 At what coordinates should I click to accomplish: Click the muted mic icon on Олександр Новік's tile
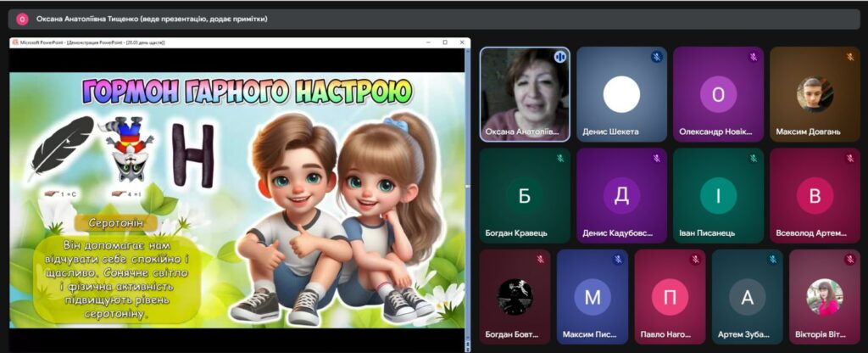coord(753,56)
